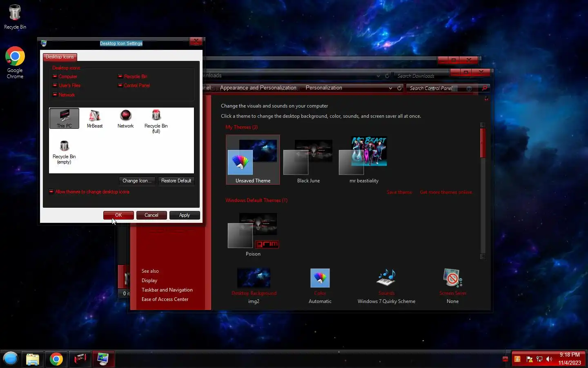Confirm with the OK button

(118, 215)
